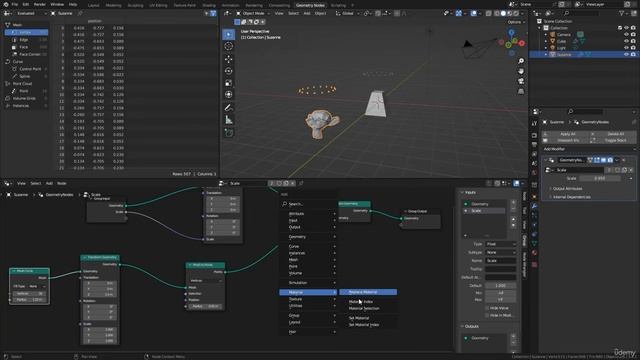Choose Material Selection from submenu
This screenshot has height=360, width=640.
coord(368,309)
